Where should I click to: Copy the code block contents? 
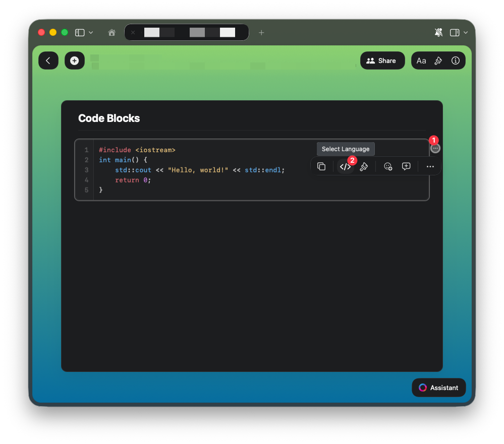tap(321, 166)
